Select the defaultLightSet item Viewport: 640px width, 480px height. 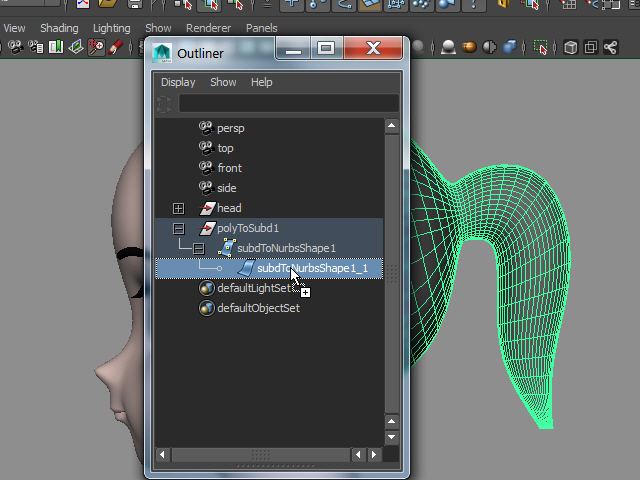pos(255,288)
